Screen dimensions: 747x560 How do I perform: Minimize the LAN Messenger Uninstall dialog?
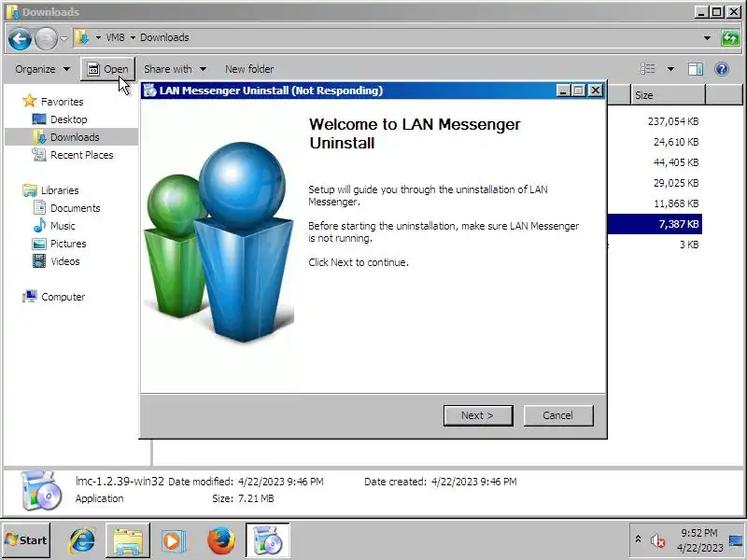563,90
